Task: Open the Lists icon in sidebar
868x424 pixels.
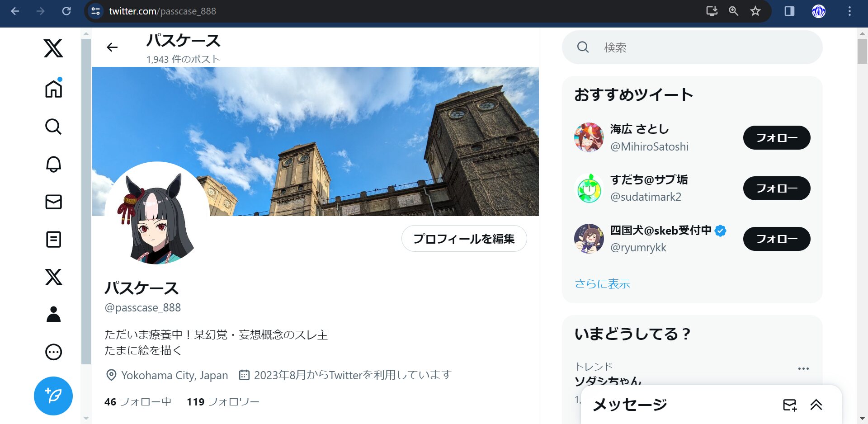Action: tap(53, 239)
